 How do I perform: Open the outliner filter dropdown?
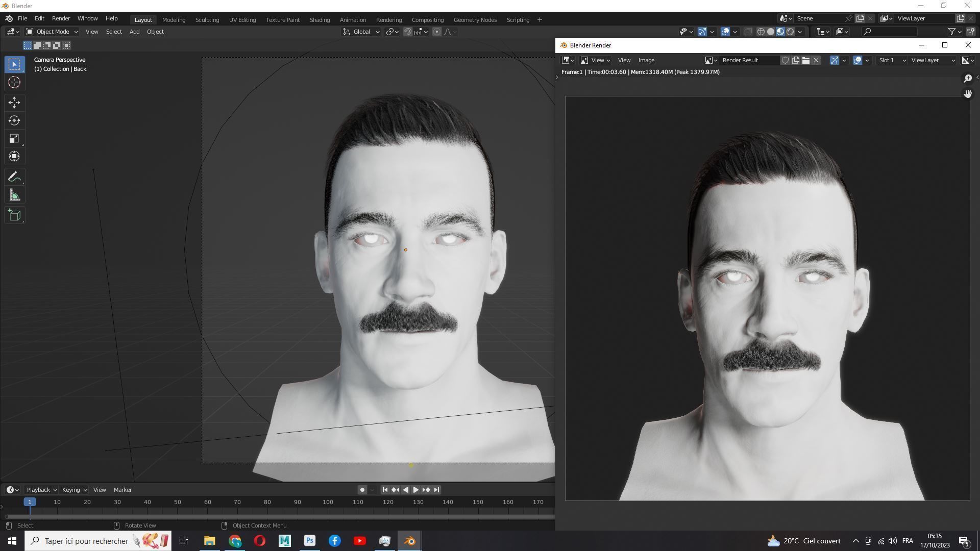pos(954,32)
